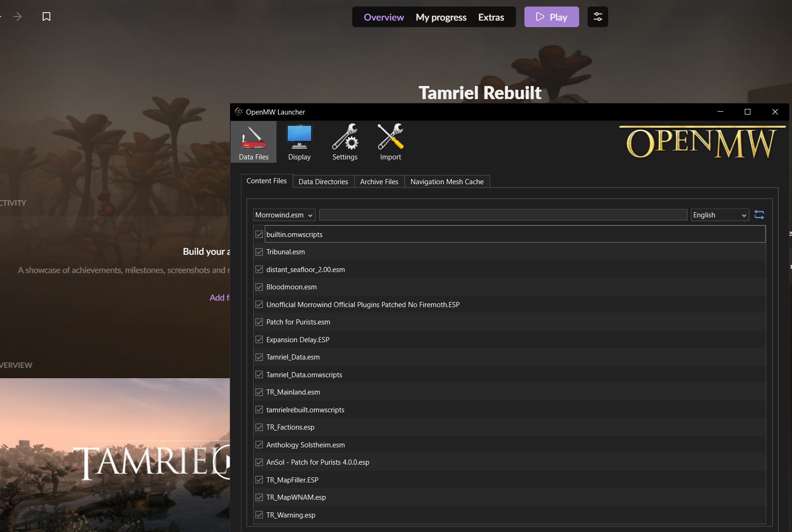Open the English language dropdown
This screenshot has width=792, height=532.
(x=720, y=215)
